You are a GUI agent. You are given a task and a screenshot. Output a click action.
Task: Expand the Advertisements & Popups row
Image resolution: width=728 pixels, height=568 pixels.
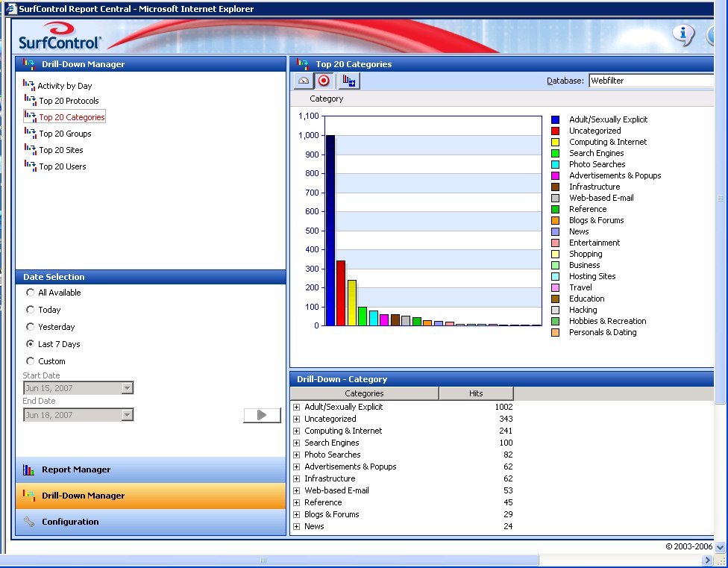point(297,466)
